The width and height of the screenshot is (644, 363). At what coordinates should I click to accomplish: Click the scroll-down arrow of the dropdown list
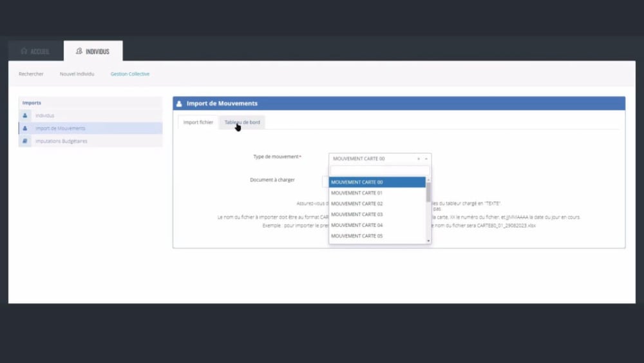pyautogui.click(x=428, y=241)
